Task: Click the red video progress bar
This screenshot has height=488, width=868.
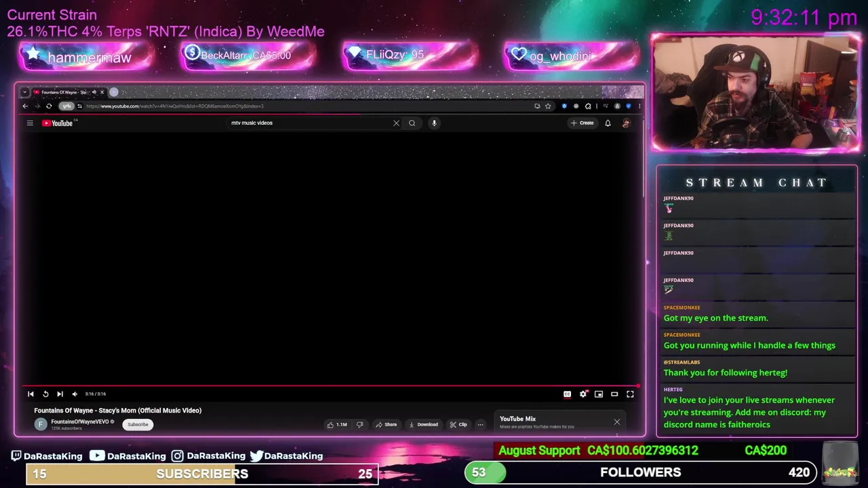Action: (331, 386)
